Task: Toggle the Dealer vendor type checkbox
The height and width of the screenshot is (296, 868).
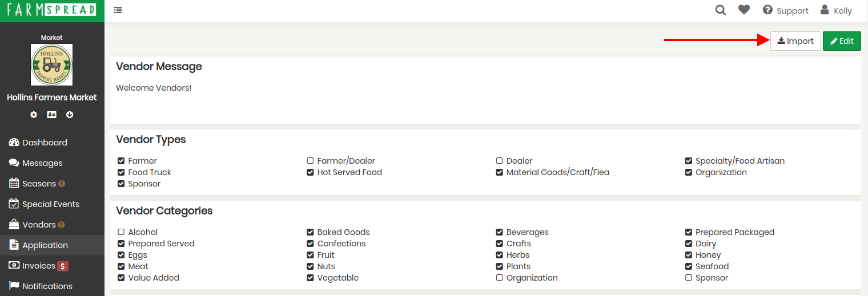Action: (x=499, y=161)
